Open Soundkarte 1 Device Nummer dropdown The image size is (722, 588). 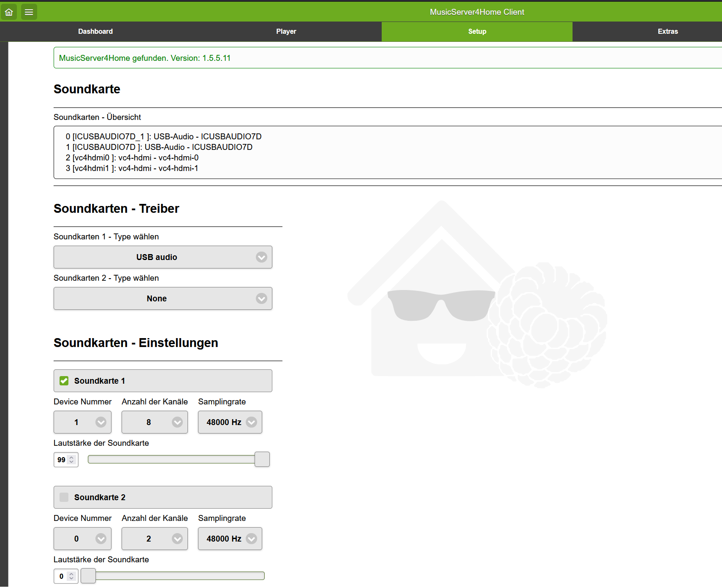(x=82, y=422)
